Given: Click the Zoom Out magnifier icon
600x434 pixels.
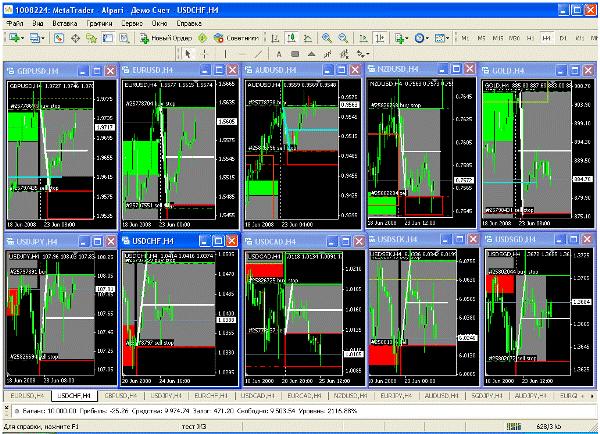Looking at the screenshot, I should click(343, 38).
